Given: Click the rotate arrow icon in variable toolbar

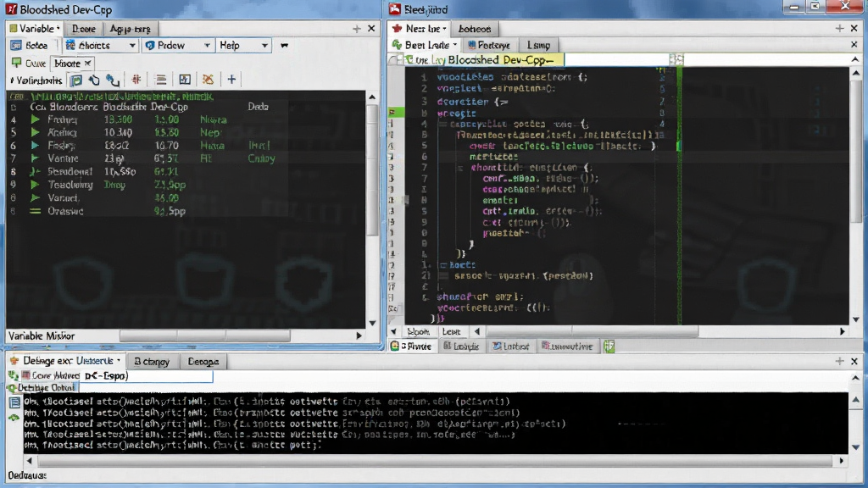Looking at the screenshot, I should coord(94,80).
